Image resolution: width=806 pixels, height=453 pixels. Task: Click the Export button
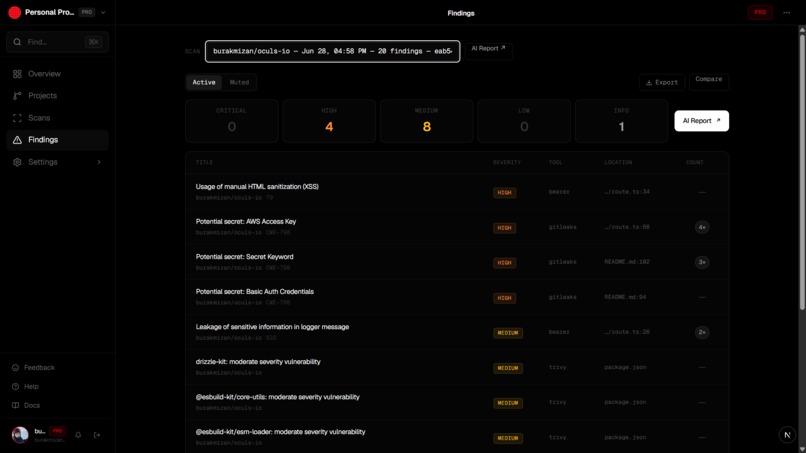662,82
